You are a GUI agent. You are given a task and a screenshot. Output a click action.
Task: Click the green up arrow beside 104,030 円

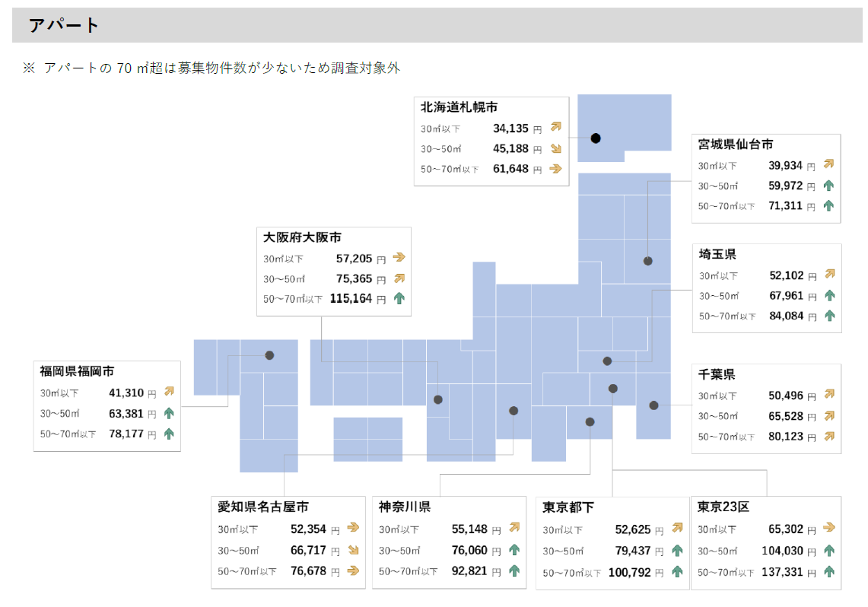[x=828, y=550]
